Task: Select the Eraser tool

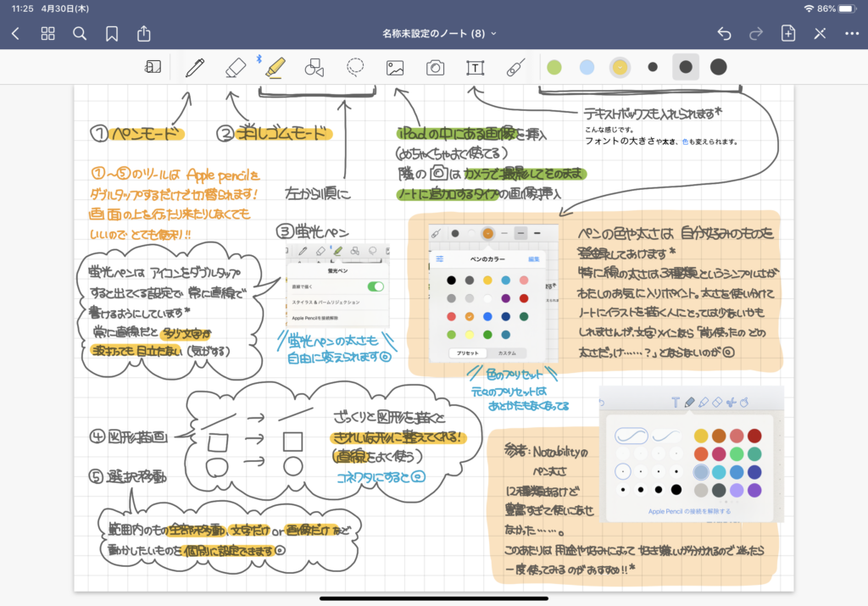Action: coord(236,68)
